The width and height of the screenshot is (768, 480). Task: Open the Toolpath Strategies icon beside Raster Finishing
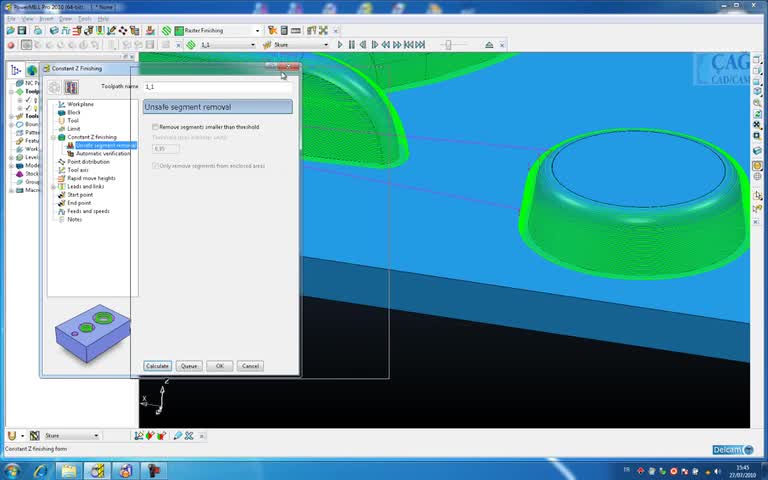[x=167, y=30]
